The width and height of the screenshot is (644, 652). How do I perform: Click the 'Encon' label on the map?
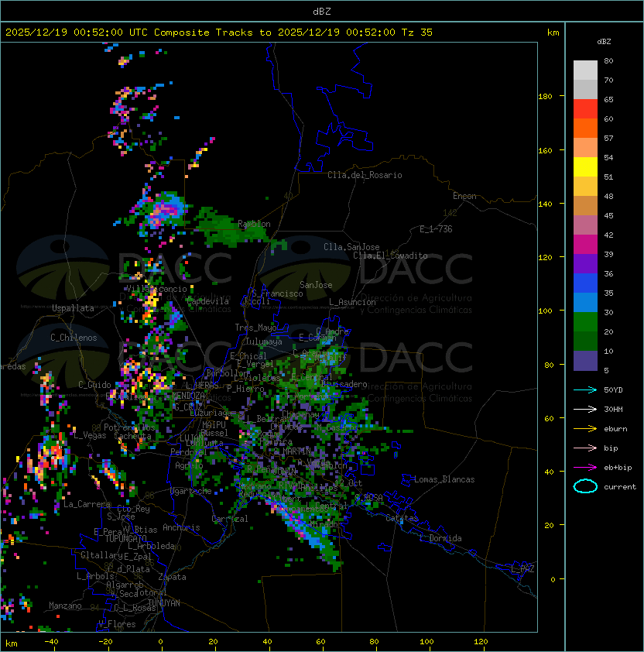click(x=464, y=196)
